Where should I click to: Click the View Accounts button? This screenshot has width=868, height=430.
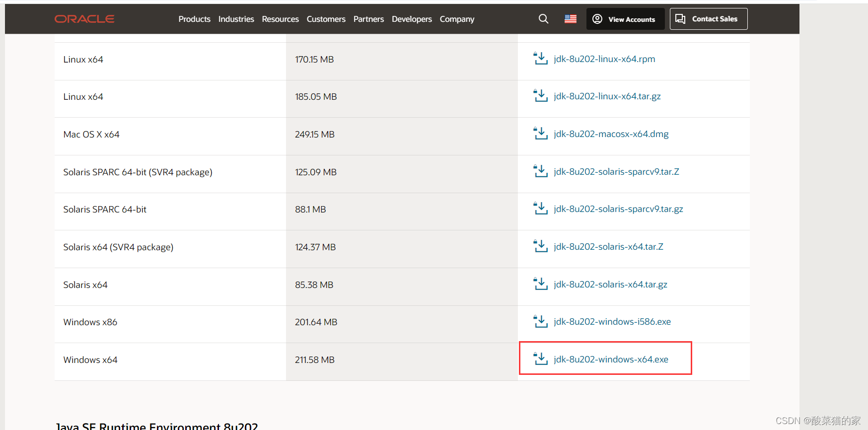pyautogui.click(x=625, y=19)
